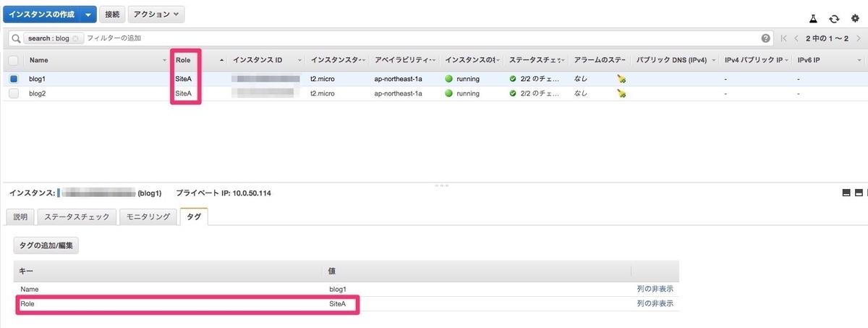Click alarm icon in blog2 row

click(x=621, y=93)
